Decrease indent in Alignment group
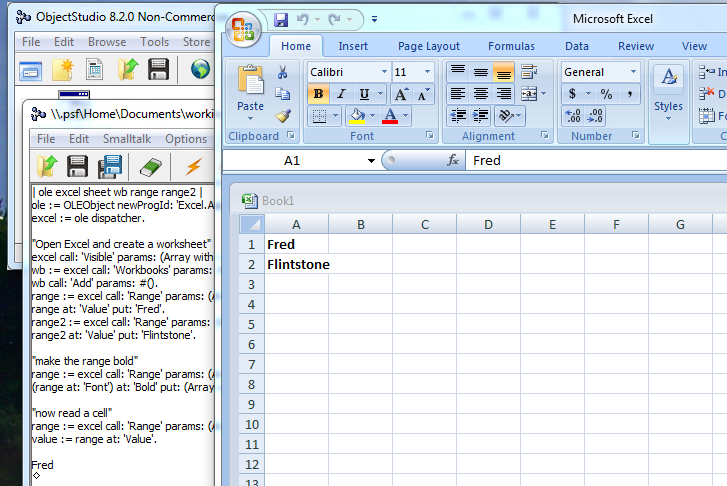This screenshot has width=727, height=486. point(459,115)
